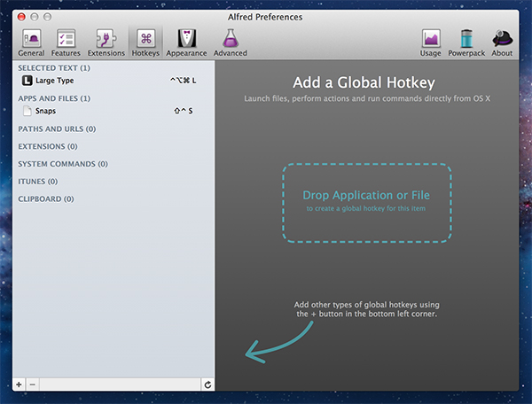Click the PATHS AND URLS (0) header
532x404 pixels.
[x=57, y=128]
